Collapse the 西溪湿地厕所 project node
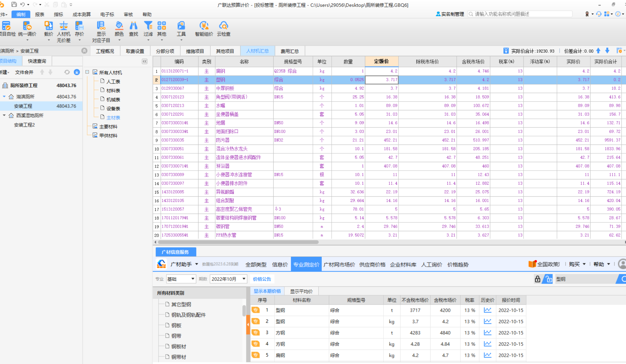Screen dimensions: 626x364 point(4,115)
